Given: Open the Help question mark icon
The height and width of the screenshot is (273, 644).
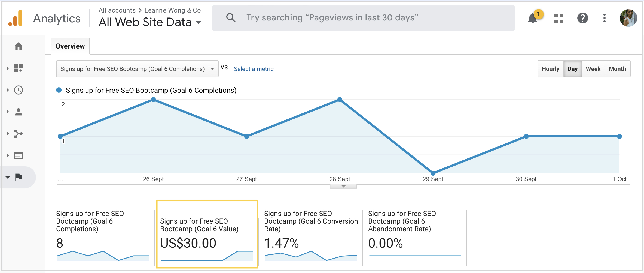Looking at the screenshot, I should (582, 18).
